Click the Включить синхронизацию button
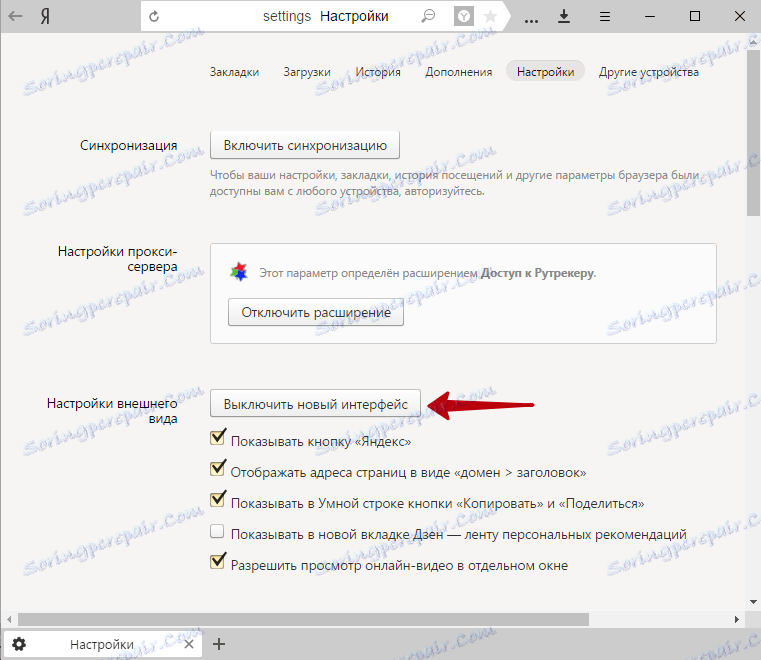The height and width of the screenshot is (660, 761). pos(305,145)
